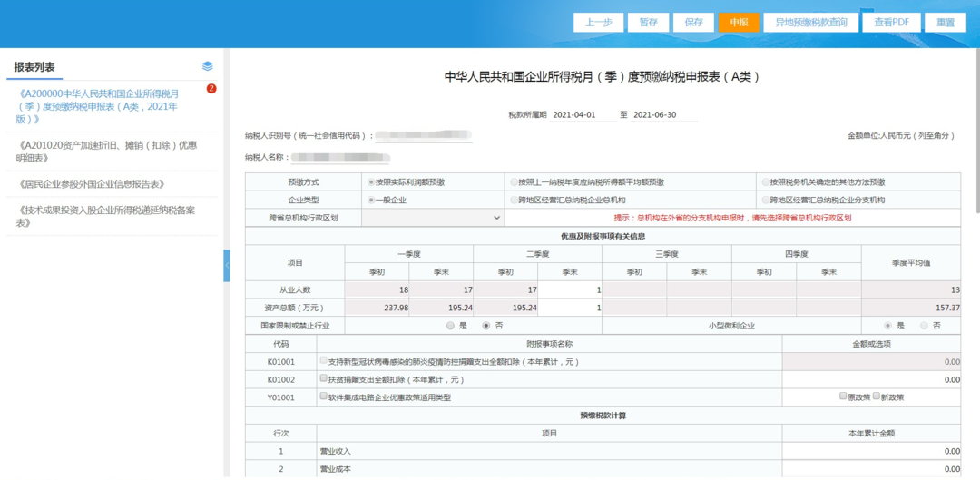Click the red 提示 总机构在外省 notice

tap(733, 218)
